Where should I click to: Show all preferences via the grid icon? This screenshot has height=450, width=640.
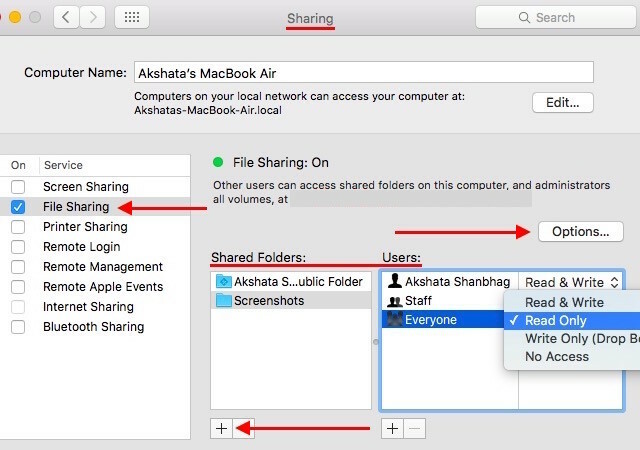tap(132, 17)
